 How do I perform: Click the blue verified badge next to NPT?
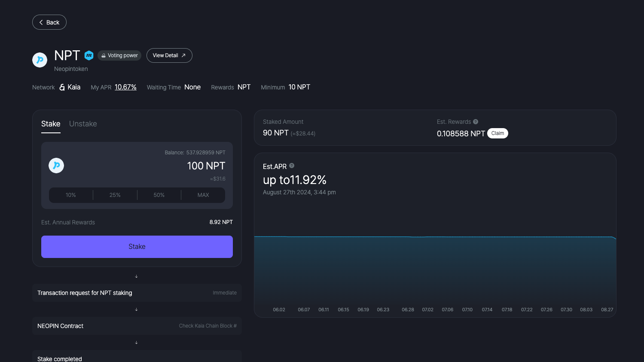[89, 55]
